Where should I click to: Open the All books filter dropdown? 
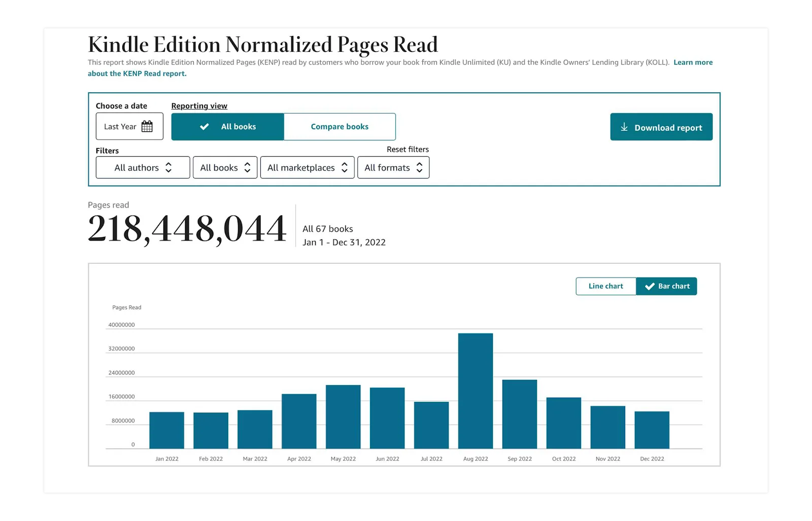click(x=225, y=167)
